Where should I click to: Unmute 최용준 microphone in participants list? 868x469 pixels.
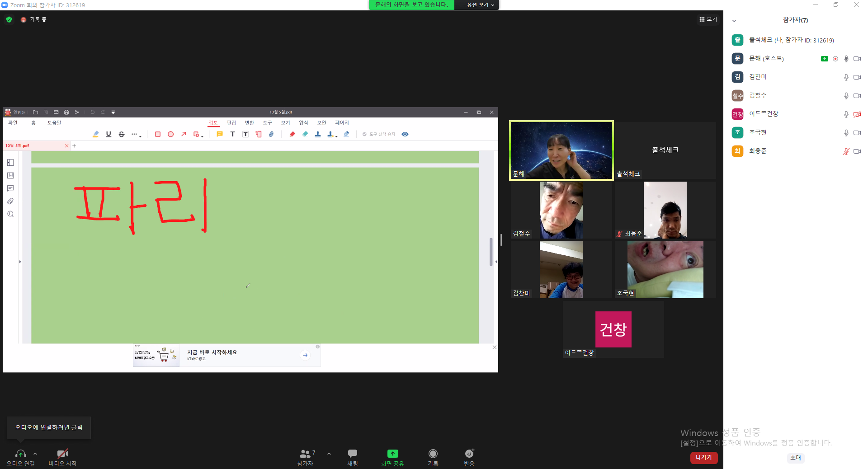(x=846, y=151)
